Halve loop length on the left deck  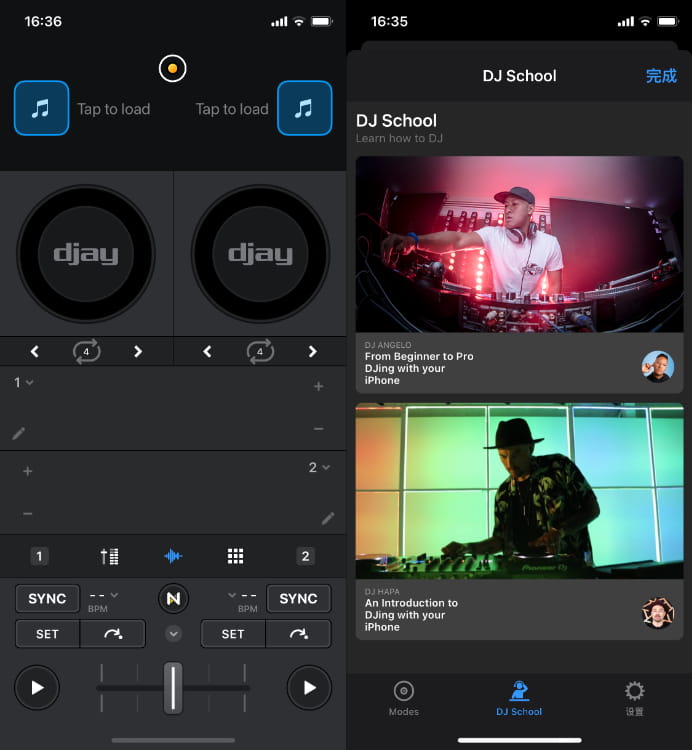click(x=34, y=352)
